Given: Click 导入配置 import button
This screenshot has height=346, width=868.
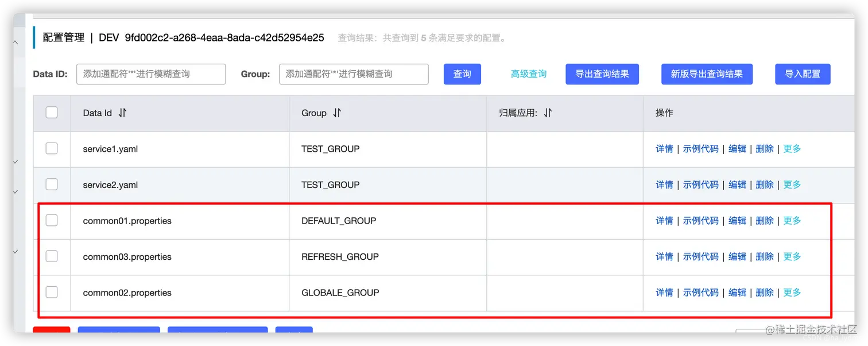Looking at the screenshot, I should (x=803, y=74).
